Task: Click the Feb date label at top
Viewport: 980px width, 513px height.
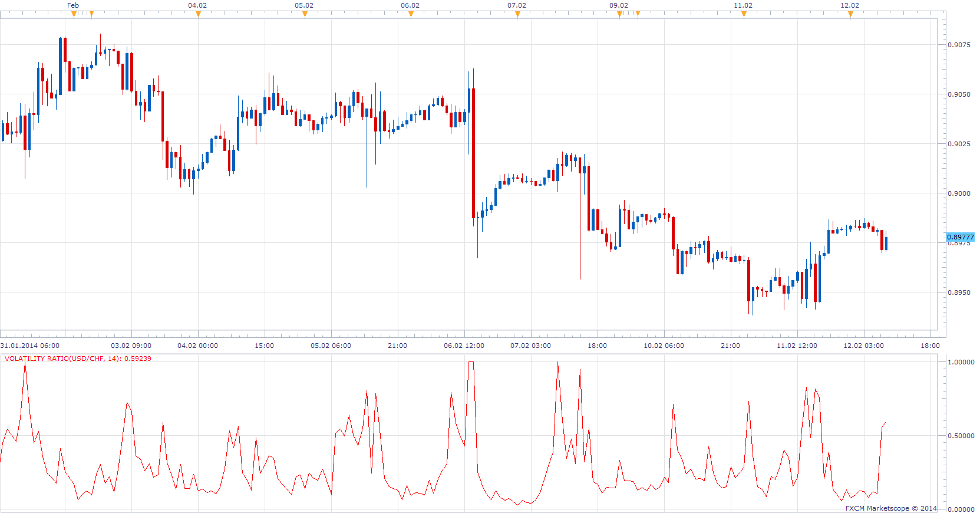Action: (73, 5)
